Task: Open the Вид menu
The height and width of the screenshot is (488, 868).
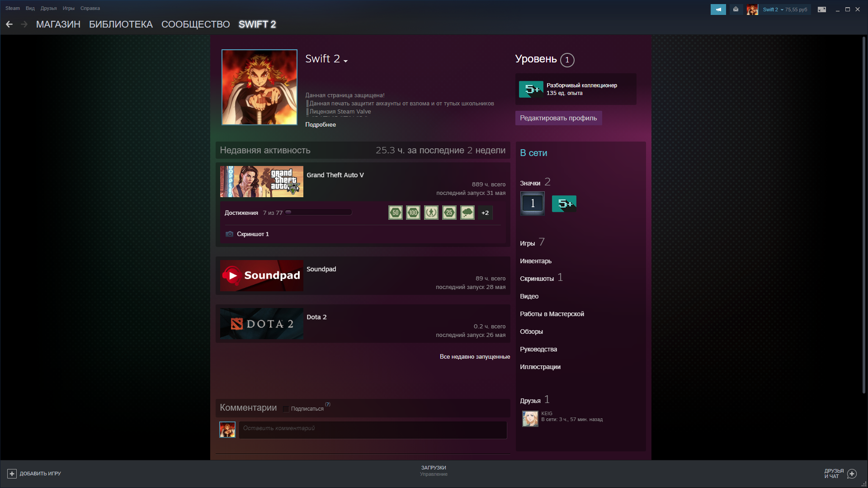Action: click(x=30, y=8)
